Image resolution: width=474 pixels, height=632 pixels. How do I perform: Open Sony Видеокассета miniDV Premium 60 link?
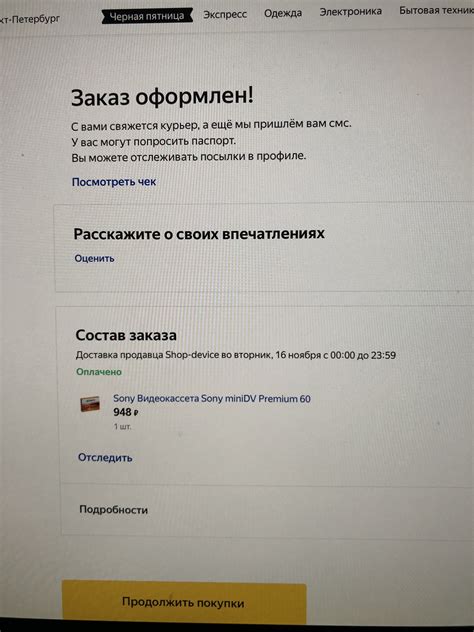tap(212, 399)
